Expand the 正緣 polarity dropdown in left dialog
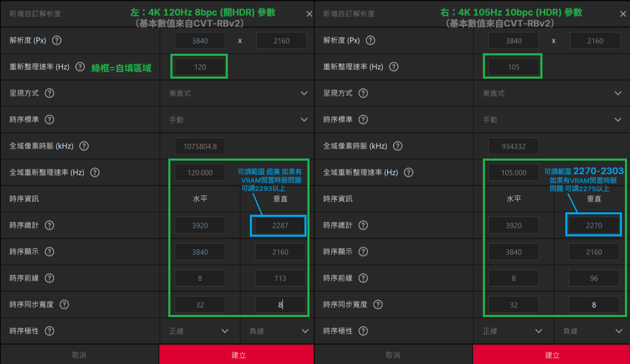This screenshot has width=630, height=364. [x=199, y=331]
